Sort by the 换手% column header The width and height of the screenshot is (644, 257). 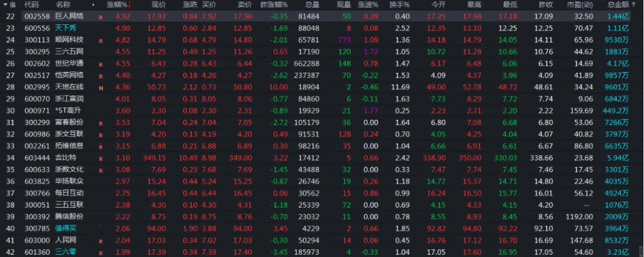(x=400, y=5)
